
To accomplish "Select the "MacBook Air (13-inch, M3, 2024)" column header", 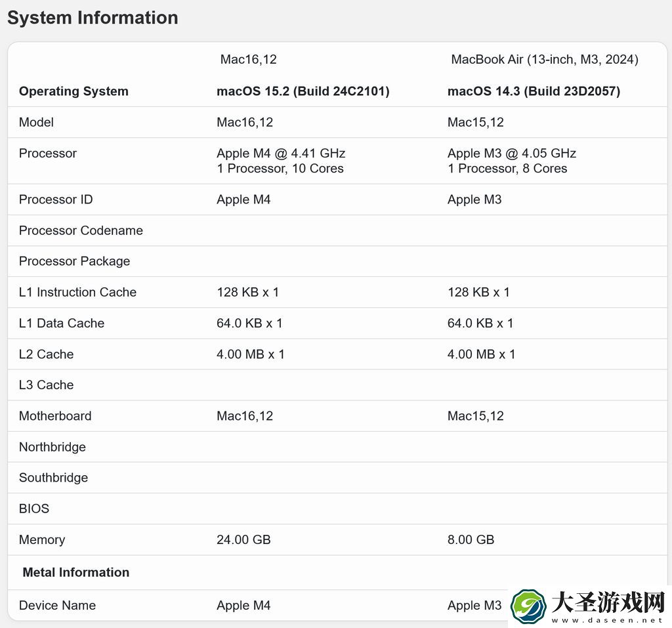I will [x=545, y=59].
